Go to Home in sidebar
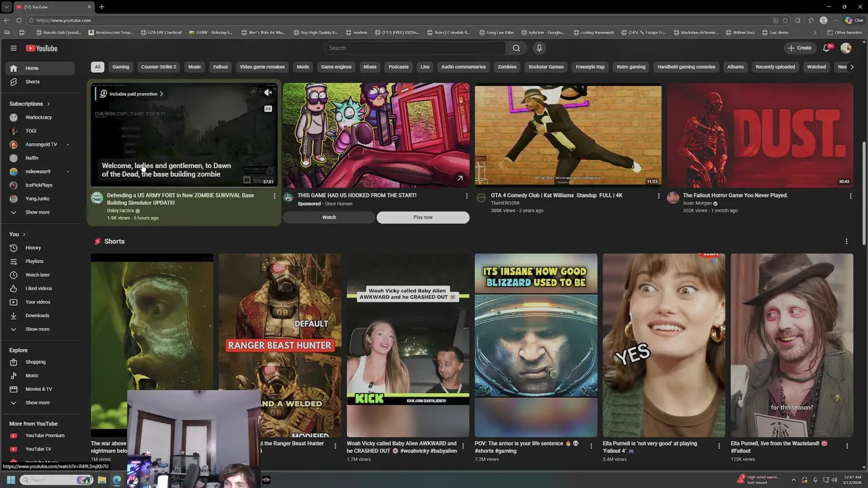 tap(41, 68)
